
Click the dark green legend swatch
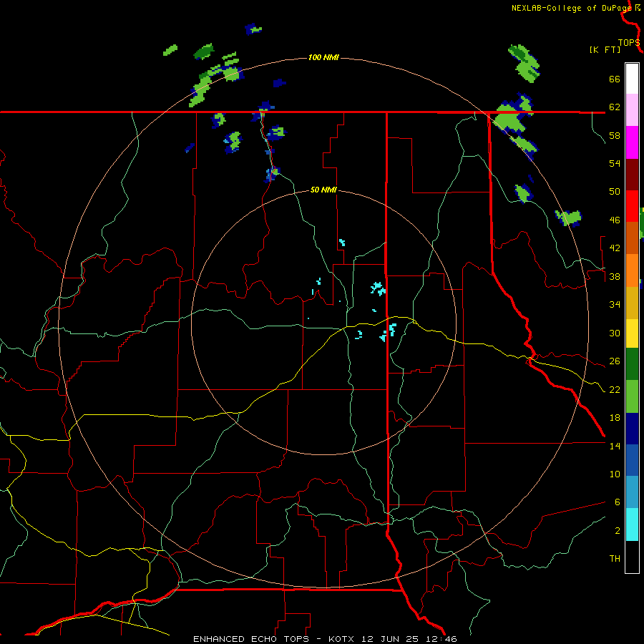632,364
